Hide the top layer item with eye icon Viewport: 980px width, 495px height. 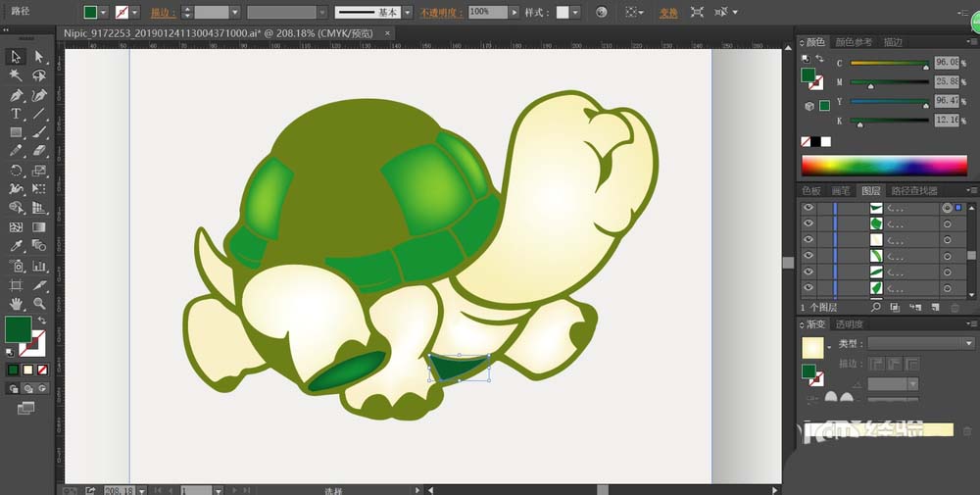[808, 208]
